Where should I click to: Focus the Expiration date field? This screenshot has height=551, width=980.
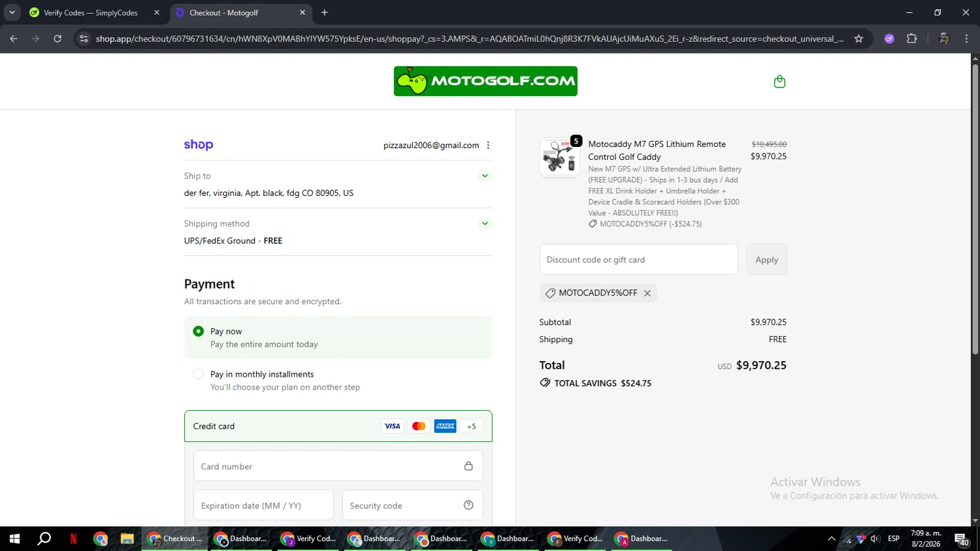(263, 505)
